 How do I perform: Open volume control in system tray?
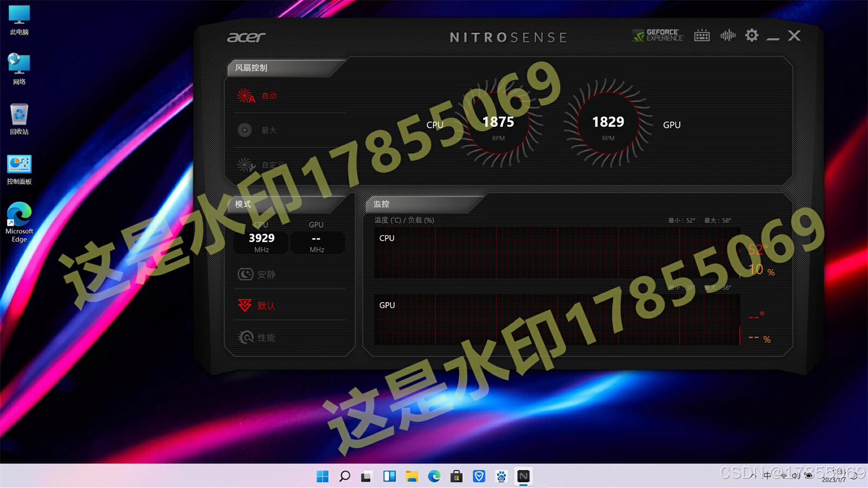tap(795, 476)
